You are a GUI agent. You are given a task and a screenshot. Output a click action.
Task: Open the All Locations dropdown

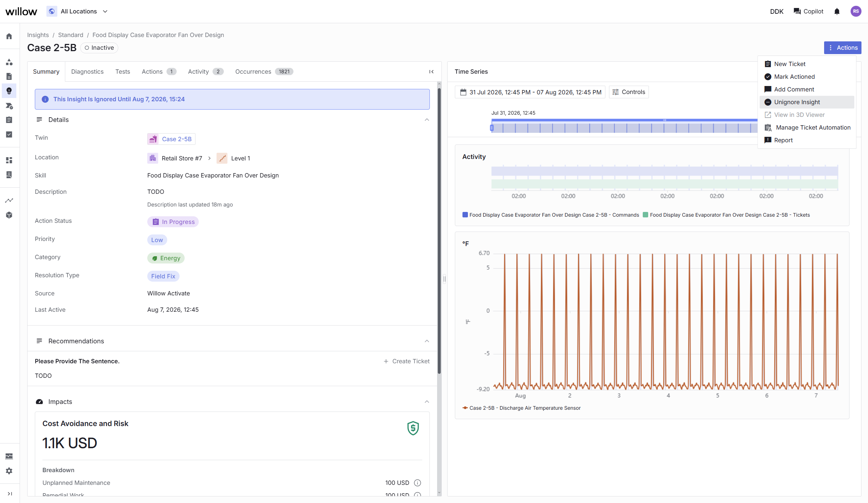78,12
